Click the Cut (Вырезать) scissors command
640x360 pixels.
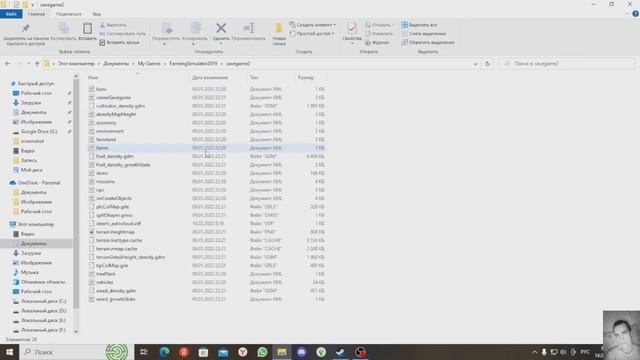(113, 25)
